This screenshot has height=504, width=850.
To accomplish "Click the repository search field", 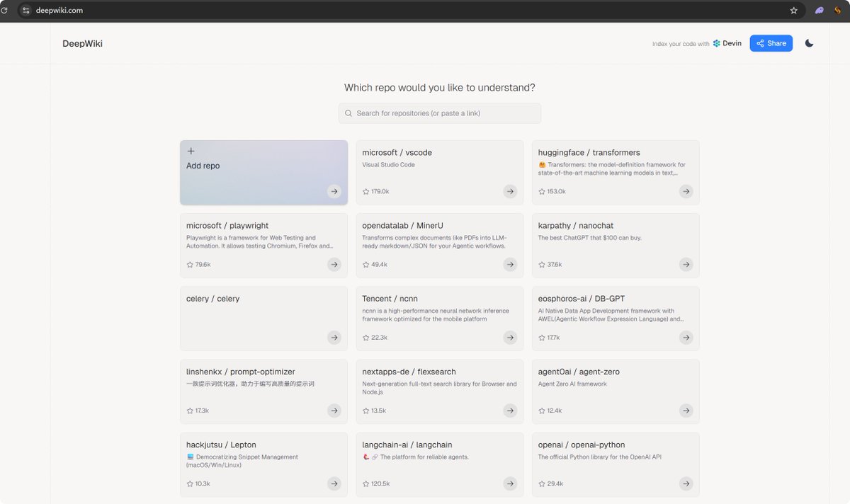I will tap(440, 113).
